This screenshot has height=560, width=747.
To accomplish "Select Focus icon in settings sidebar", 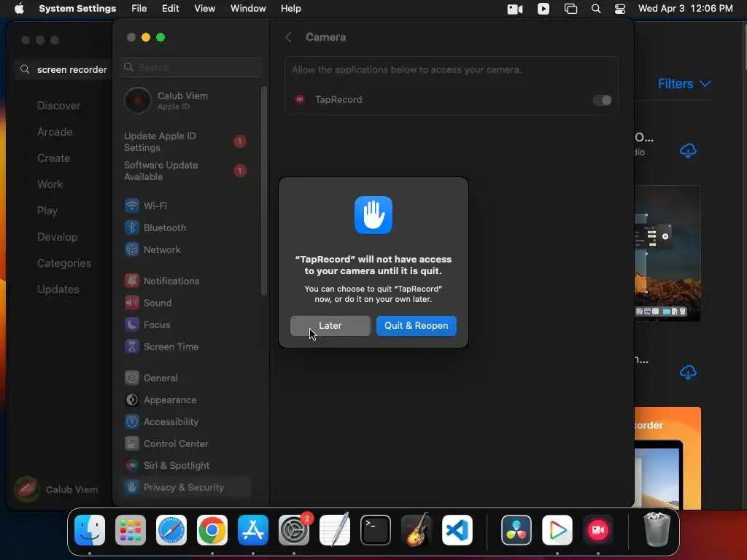I will [x=132, y=324].
